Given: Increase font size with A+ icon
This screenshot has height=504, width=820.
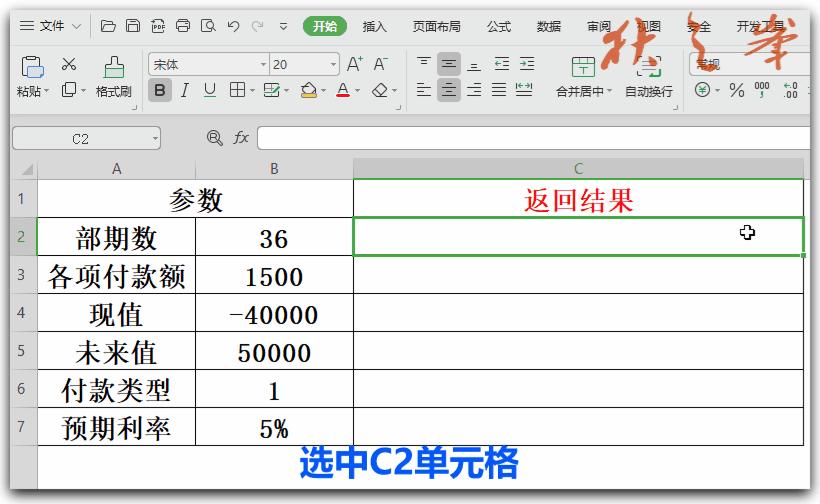Looking at the screenshot, I should coord(355,64).
